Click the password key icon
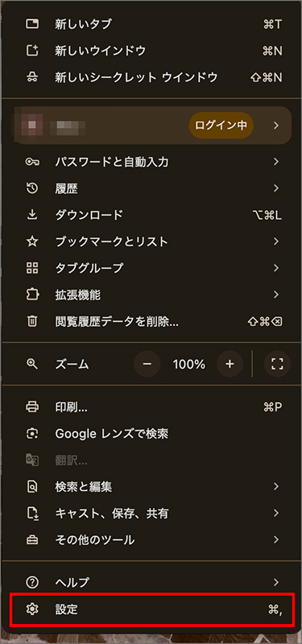302x644 pixels. pyautogui.click(x=32, y=163)
